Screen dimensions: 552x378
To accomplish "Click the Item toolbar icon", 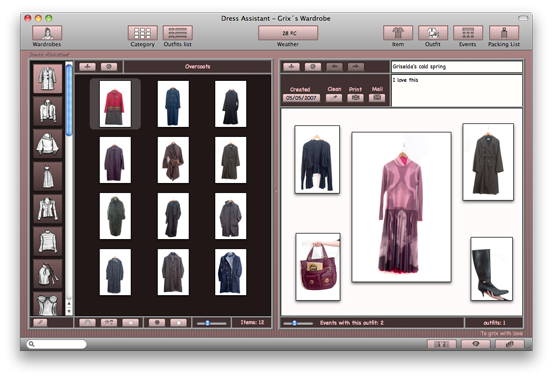I will pyautogui.click(x=398, y=33).
